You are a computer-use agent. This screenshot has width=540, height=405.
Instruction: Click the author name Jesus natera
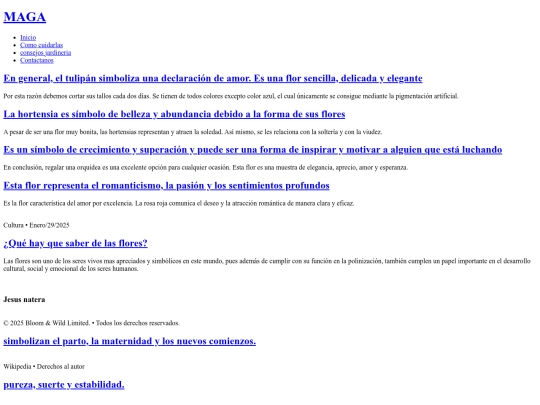point(24,300)
